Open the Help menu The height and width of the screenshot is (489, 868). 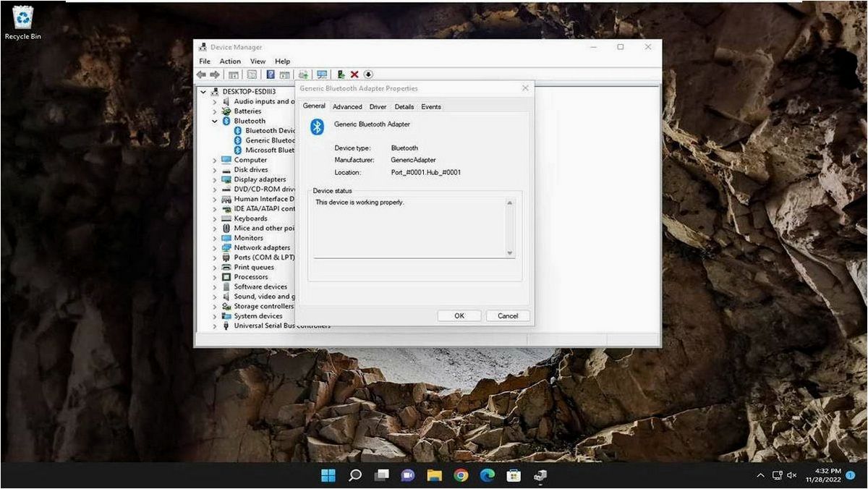coord(282,61)
